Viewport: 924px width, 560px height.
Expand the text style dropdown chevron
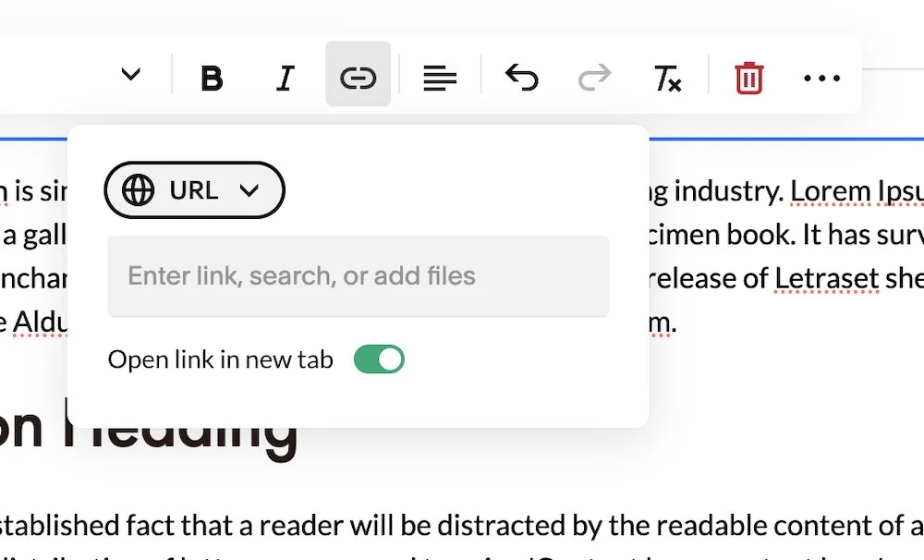131,74
